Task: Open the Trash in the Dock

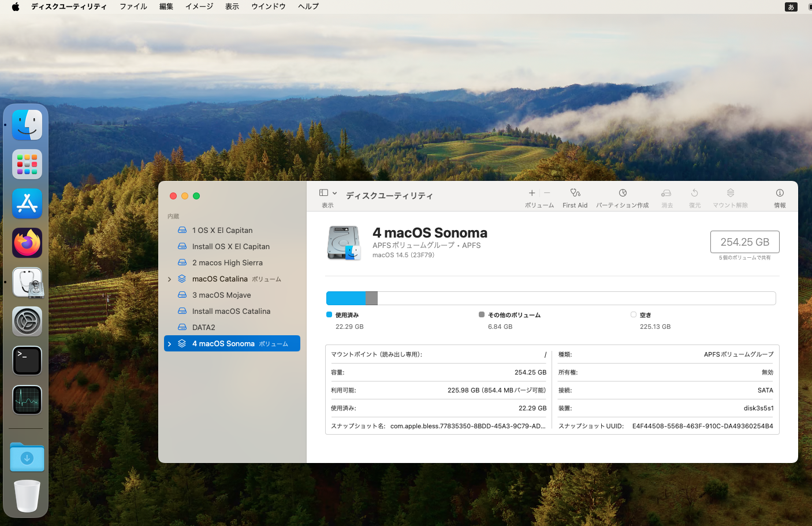Action: pos(27,496)
